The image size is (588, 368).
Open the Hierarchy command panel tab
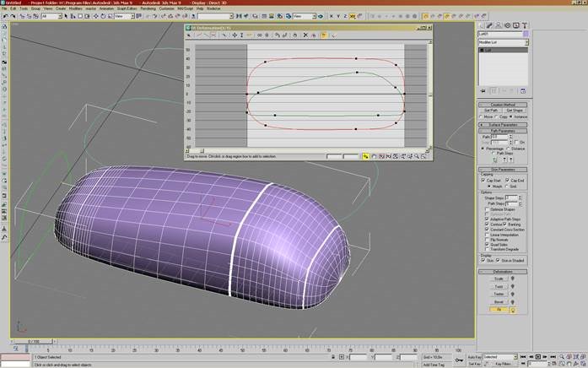pyautogui.click(x=499, y=26)
